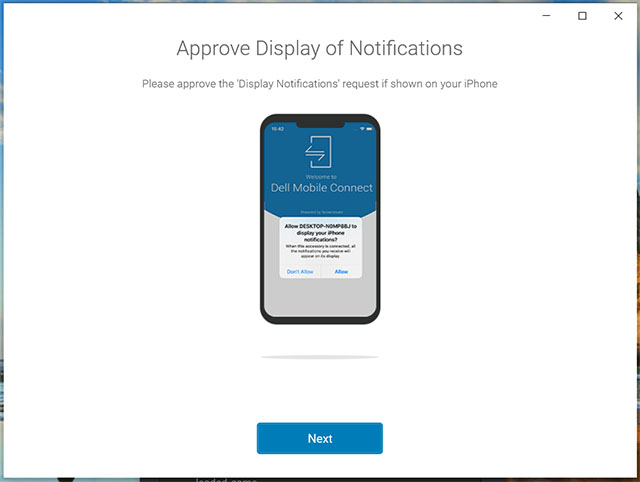
Task: Click the 'Dell Mobile Connect' text on phone
Action: pyautogui.click(x=322, y=188)
